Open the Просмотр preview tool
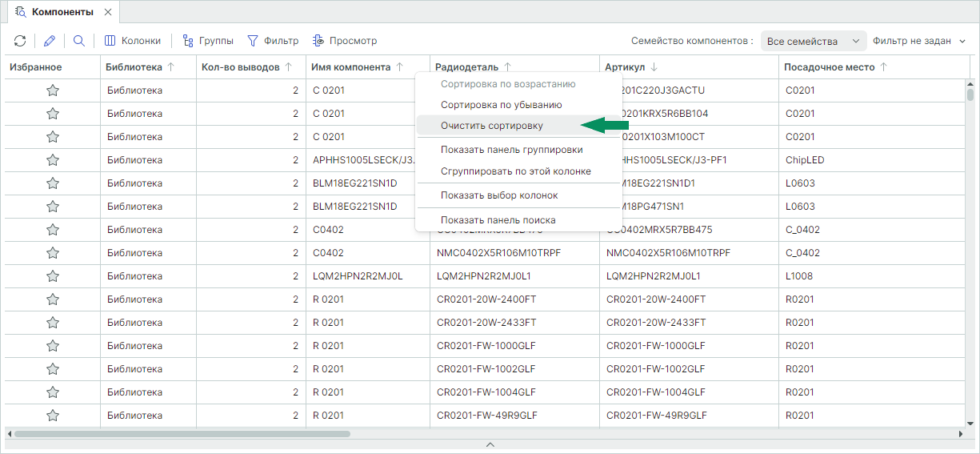The image size is (980, 454). (344, 41)
